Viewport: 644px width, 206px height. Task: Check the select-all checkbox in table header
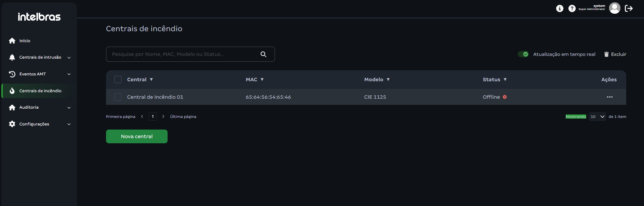(118, 80)
